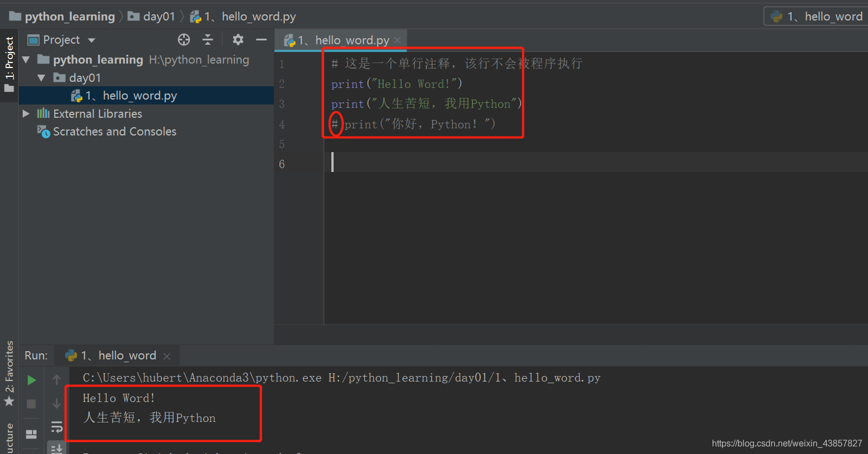
Task: Click the Locate/Scroll from Source crosshair icon
Action: [x=184, y=39]
